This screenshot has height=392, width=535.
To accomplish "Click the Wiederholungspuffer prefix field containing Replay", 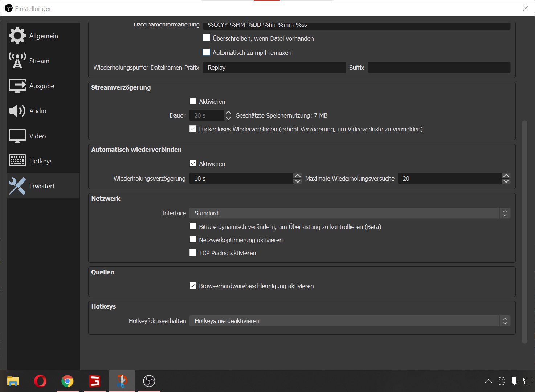I will (274, 68).
